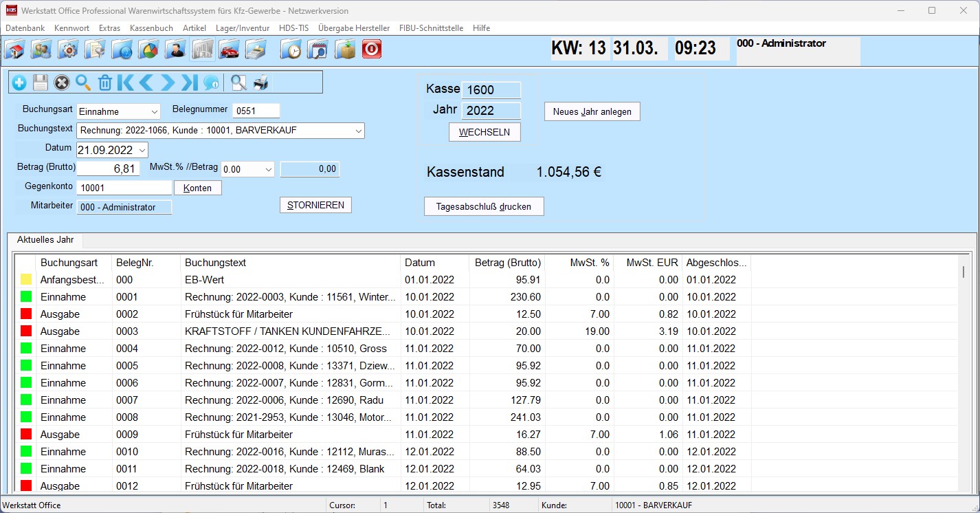Click the yellow marker of row 000

click(26, 280)
